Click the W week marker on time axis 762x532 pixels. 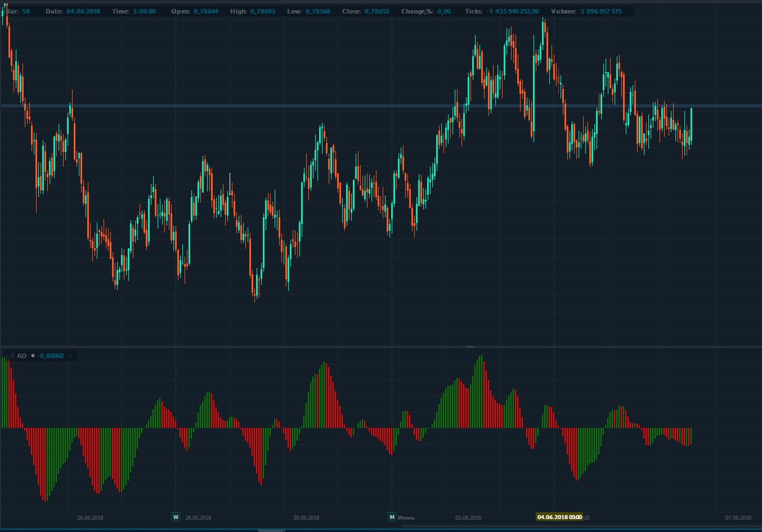(176, 517)
